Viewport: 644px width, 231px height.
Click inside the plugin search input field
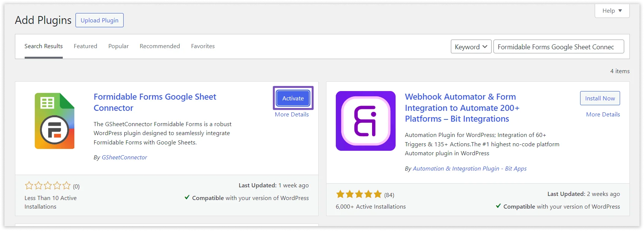(558, 47)
